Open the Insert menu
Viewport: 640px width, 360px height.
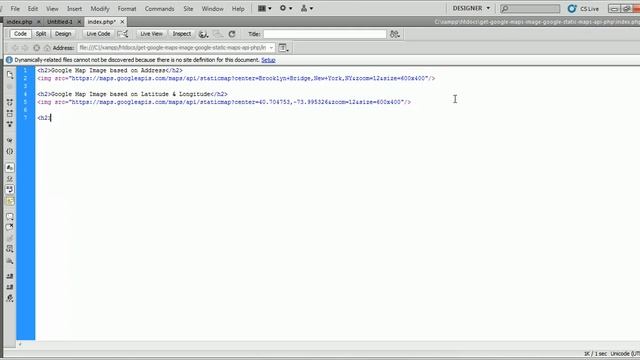point(74,9)
